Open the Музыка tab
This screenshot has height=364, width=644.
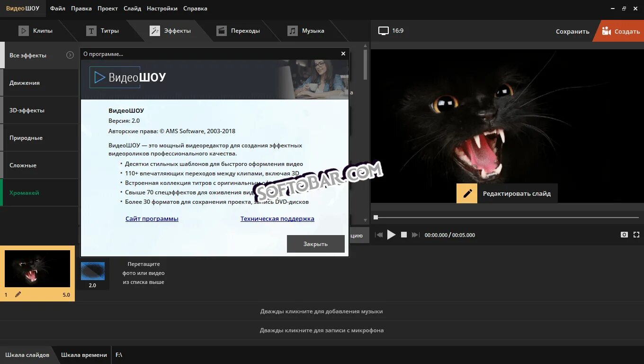(x=306, y=31)
